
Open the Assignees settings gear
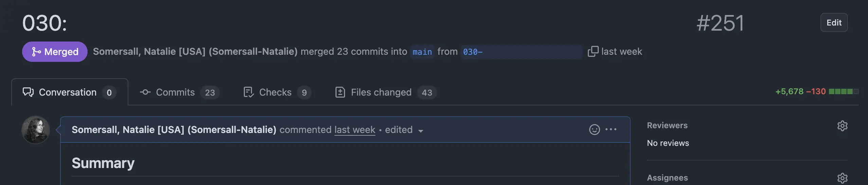tap(842, 178)
